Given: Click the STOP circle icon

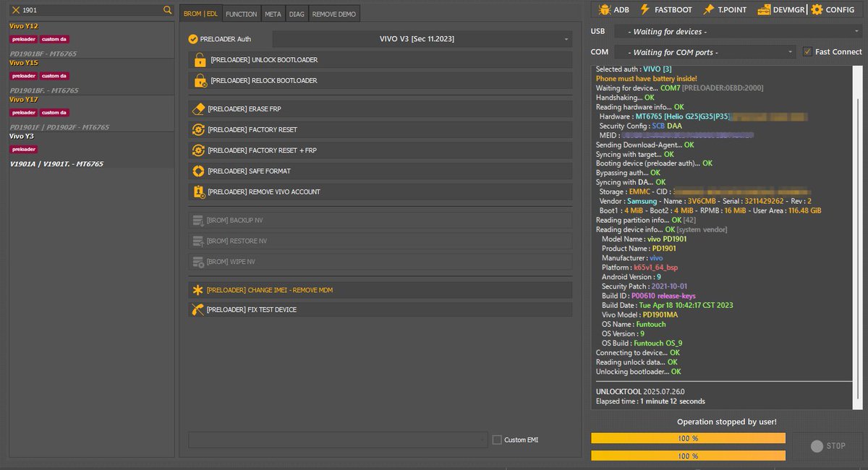Looking at the screenshot, I should (817, 446).
